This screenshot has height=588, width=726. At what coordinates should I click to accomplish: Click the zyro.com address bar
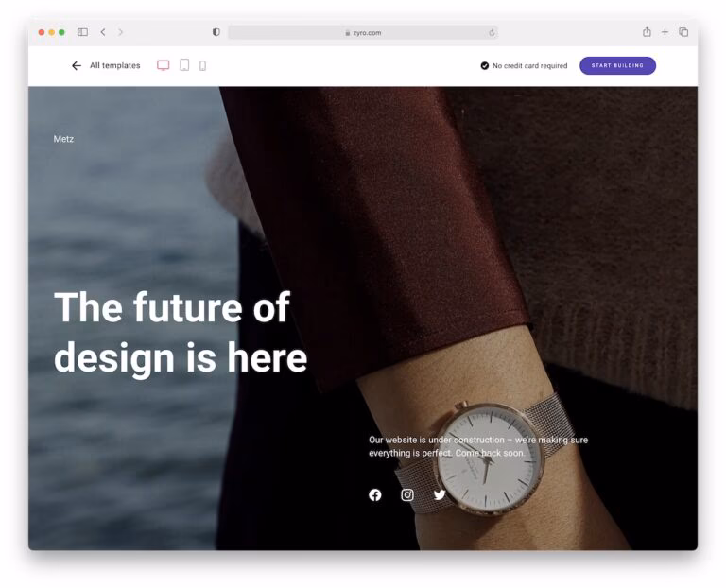coord(363,32)
